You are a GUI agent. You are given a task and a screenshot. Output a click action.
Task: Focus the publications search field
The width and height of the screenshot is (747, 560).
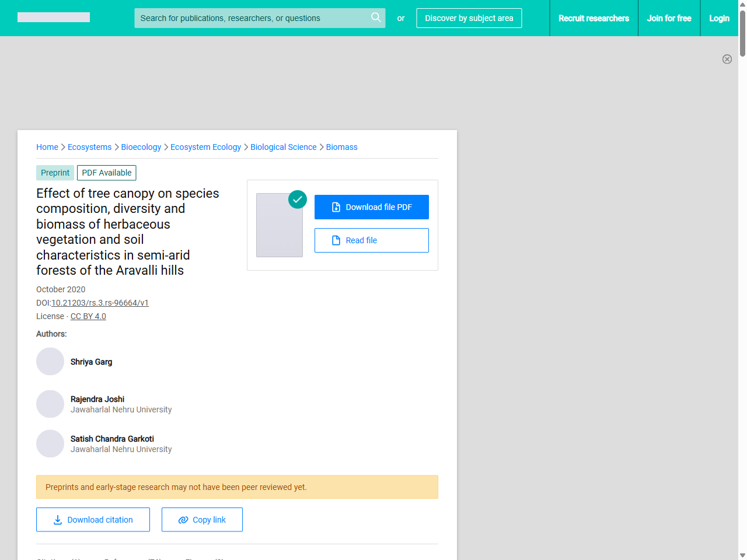pos(251,18)
